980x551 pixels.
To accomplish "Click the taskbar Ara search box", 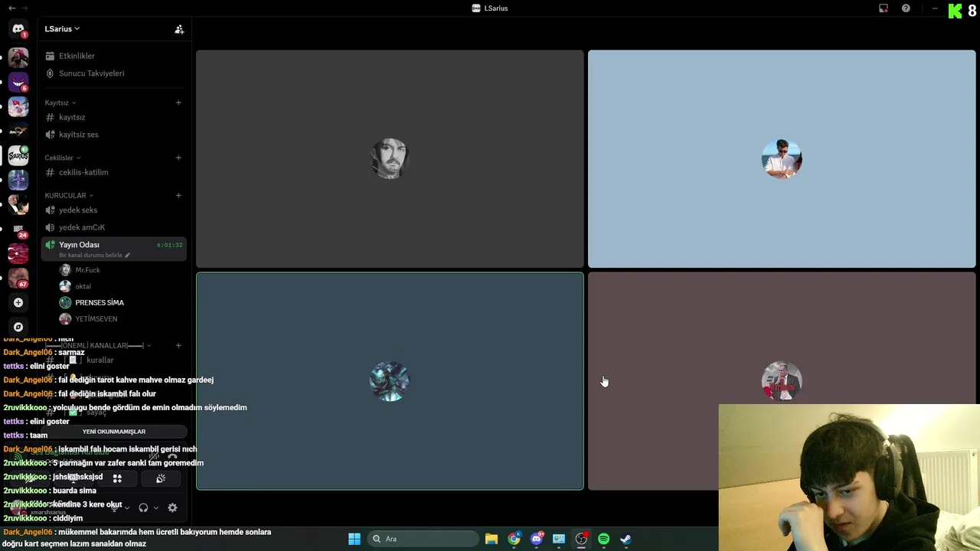I will coord(422,539).
